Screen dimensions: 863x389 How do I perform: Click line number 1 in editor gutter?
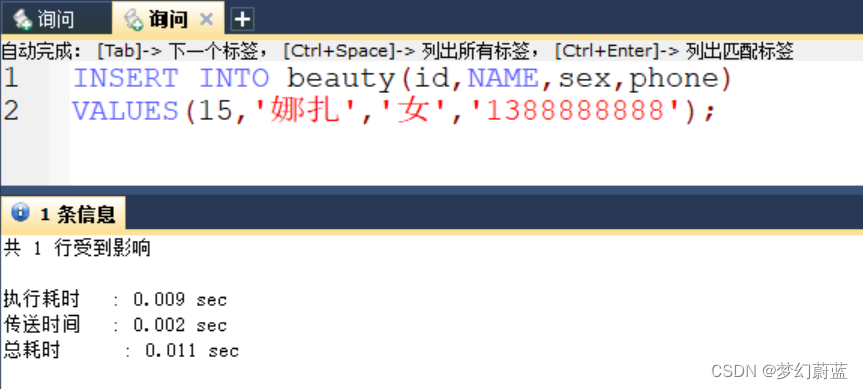(11, 79)
